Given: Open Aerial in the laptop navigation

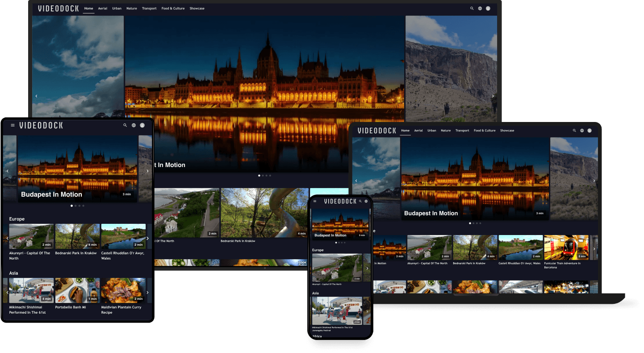Looking at the screenshot, I should coord(418,130).
